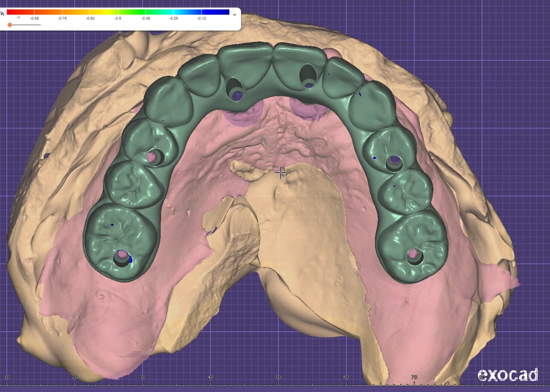Click the crosshair marker at the palate center

coord(280,172)
